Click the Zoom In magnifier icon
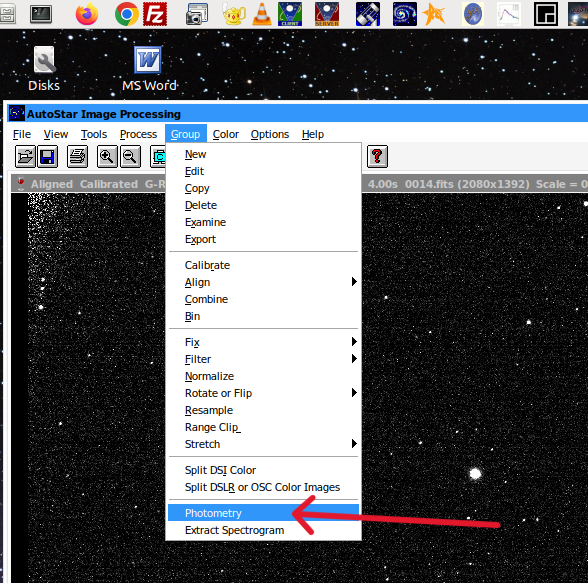Viewport: 588px width, 583px height. pos(107,156)
